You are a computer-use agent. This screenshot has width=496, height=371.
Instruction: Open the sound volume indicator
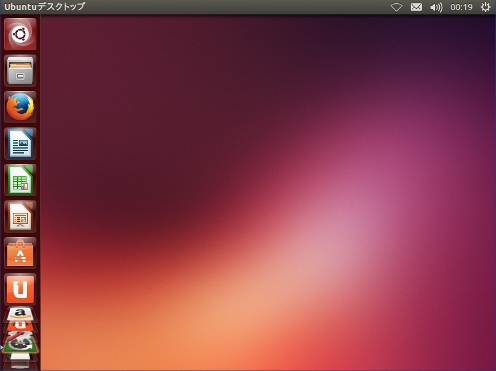click(x=436, y=7)
